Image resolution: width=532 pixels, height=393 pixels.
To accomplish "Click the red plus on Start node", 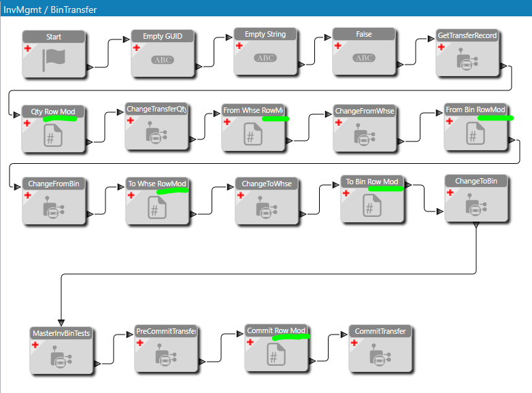I will point(28,48).
